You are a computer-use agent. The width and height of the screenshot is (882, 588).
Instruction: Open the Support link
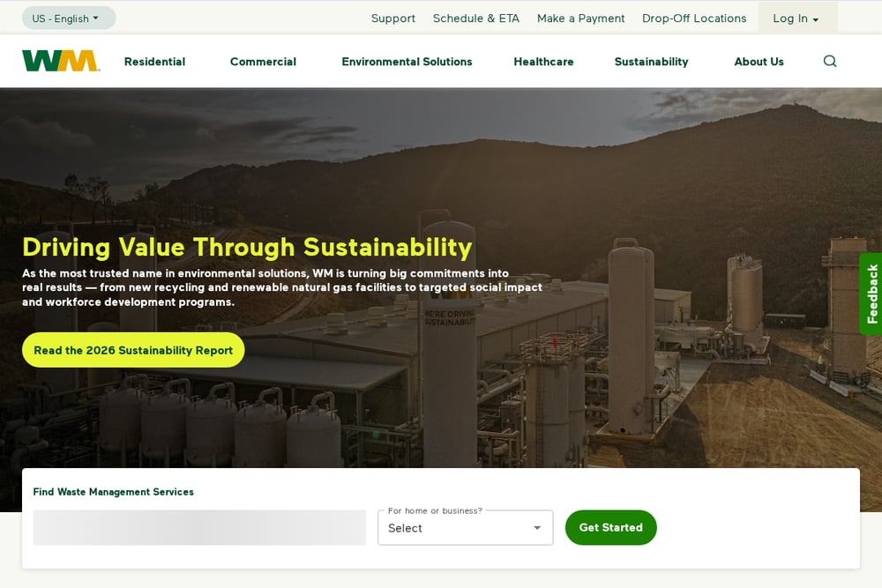coord(393,18)
